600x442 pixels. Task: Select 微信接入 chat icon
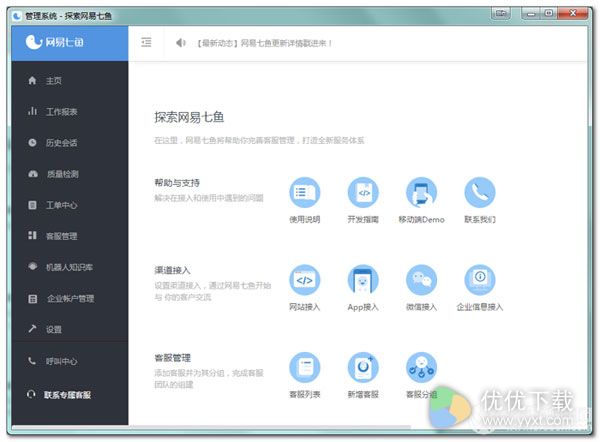pos(421,280)
